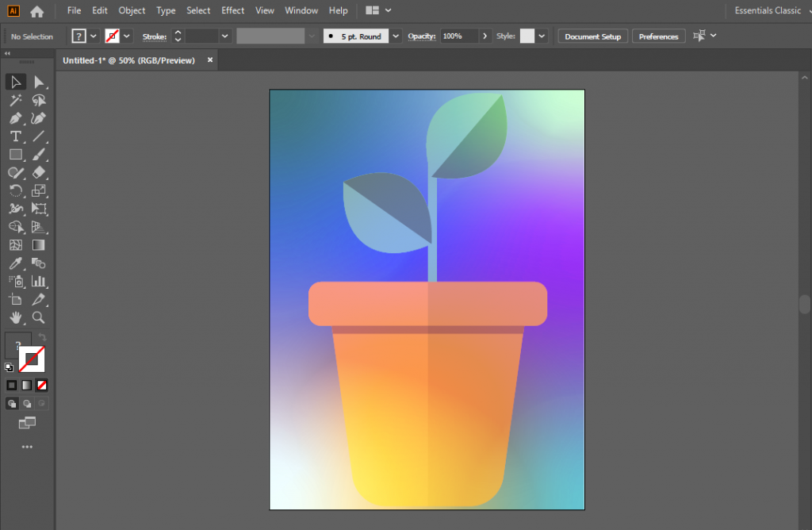
Task: Open the Document Setup dialog
Action: (x=592, y=36)
